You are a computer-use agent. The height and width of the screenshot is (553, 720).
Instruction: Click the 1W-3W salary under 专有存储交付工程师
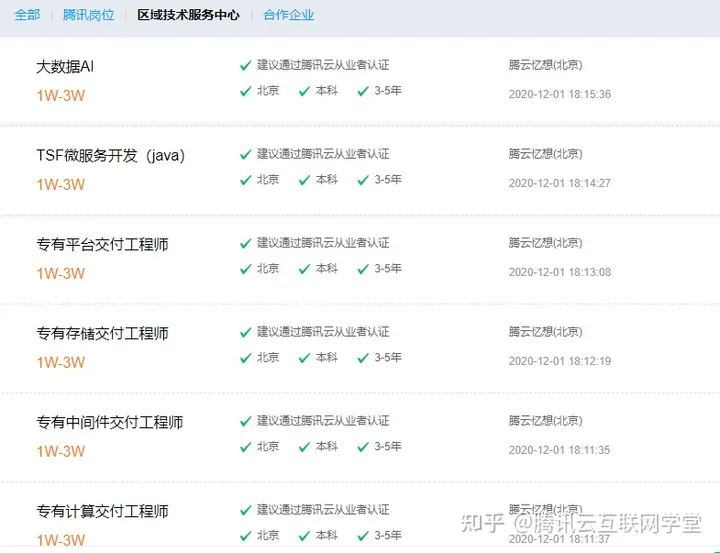61,362
